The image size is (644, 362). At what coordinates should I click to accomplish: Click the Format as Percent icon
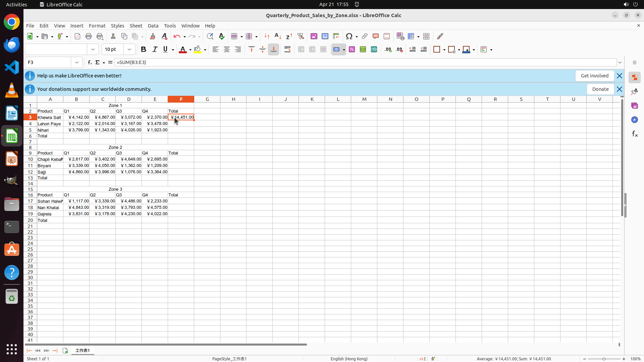(x=352, y=50)
